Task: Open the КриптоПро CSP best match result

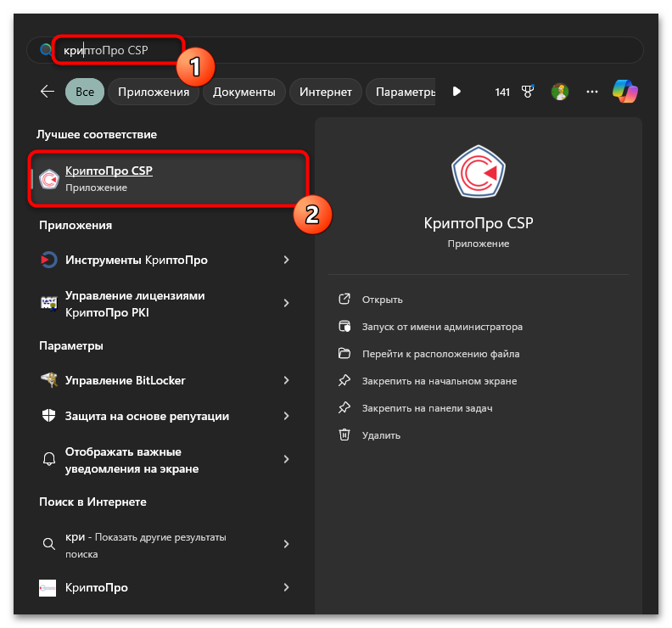Action: pyautogui.click(x=169, y=179)
